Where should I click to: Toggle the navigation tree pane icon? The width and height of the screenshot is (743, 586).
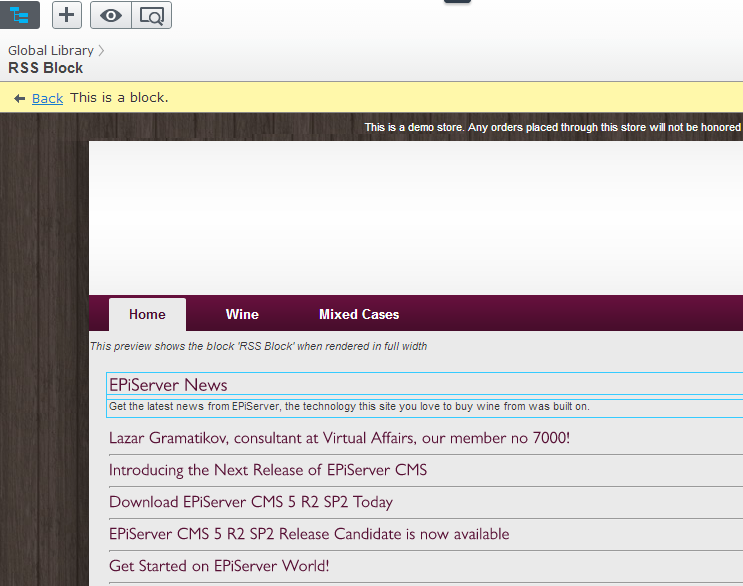[x=20, y=15]
